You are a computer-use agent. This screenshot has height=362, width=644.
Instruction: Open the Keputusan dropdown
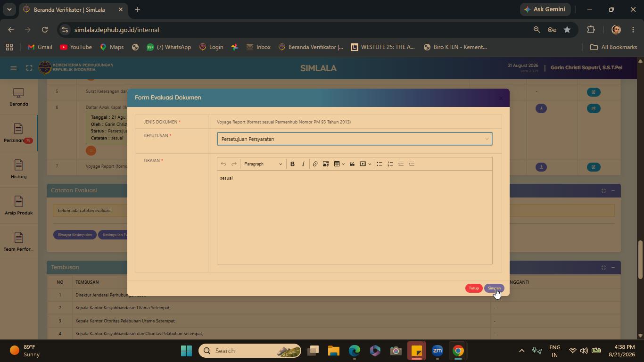coord(355,139)
